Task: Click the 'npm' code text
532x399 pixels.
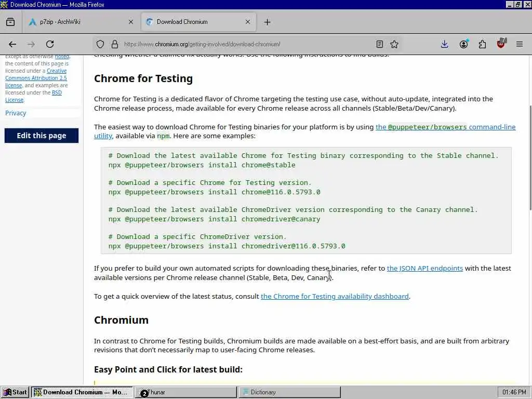Action: 163,136
